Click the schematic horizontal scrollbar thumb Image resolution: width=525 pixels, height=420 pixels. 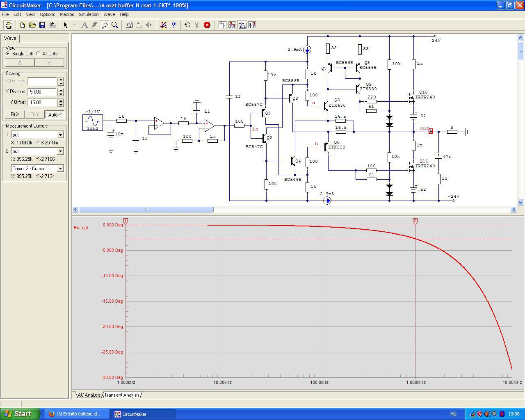146,210
